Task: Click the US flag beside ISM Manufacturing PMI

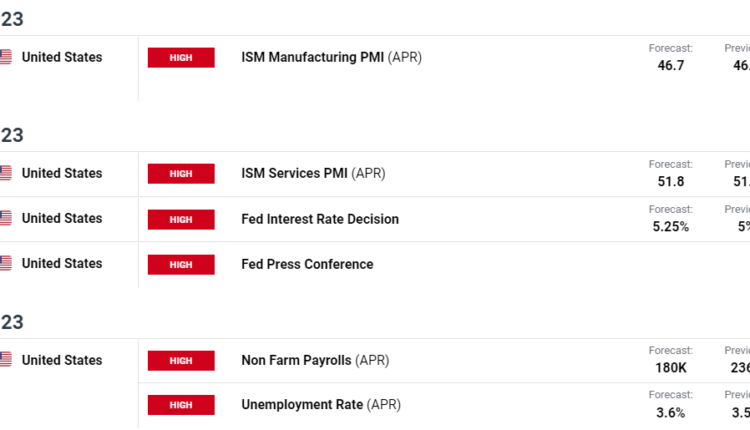Action: pos(5,58)
